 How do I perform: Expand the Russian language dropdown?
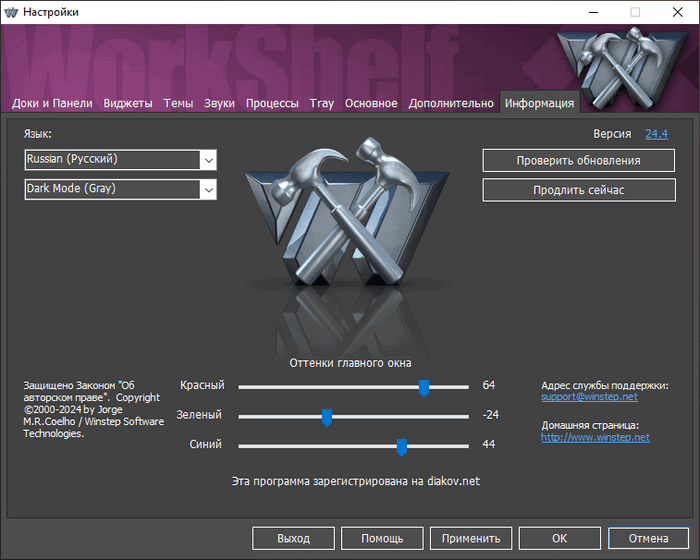point(208,160)
